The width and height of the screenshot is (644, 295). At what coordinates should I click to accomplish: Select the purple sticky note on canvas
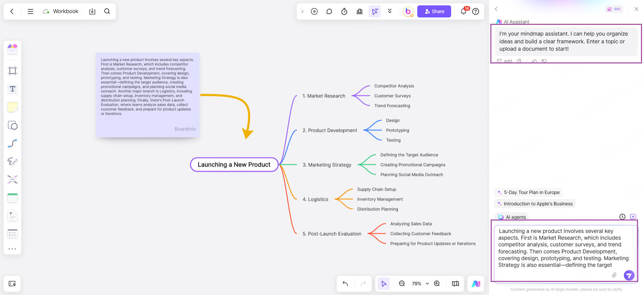(148, 95)
